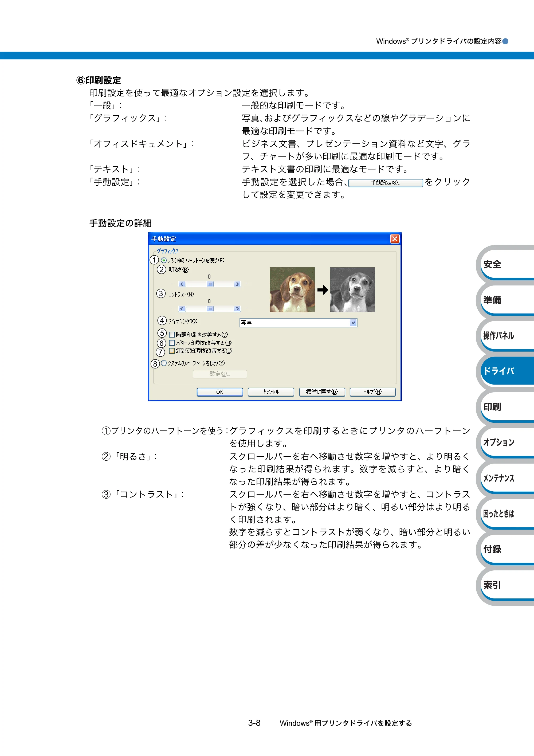Click the コントラスト slider thumb

point(210,308)
